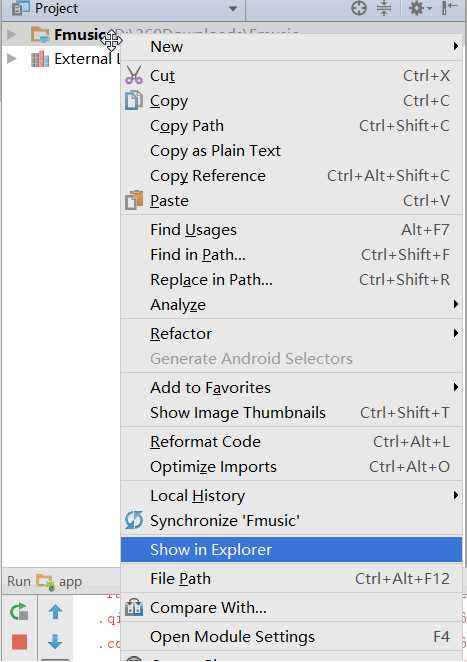
Task: Open the Project view dropdown arrow
Action: (x=233, y=8)
